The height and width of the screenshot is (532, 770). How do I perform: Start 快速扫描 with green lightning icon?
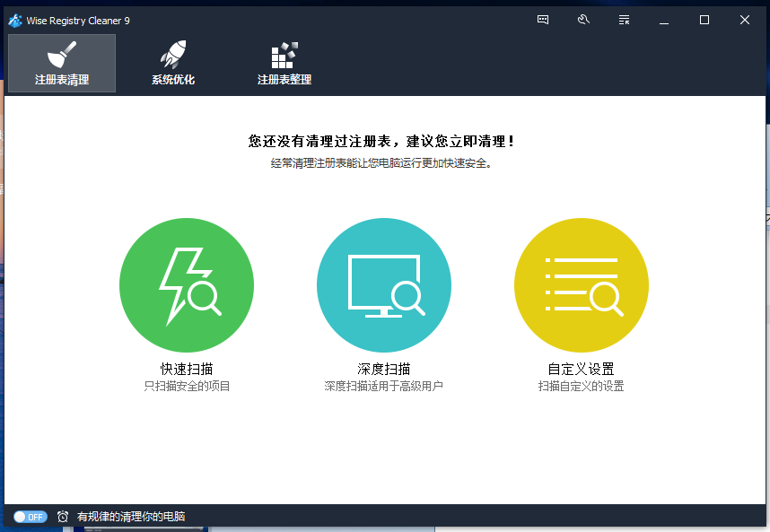(187, 285)
